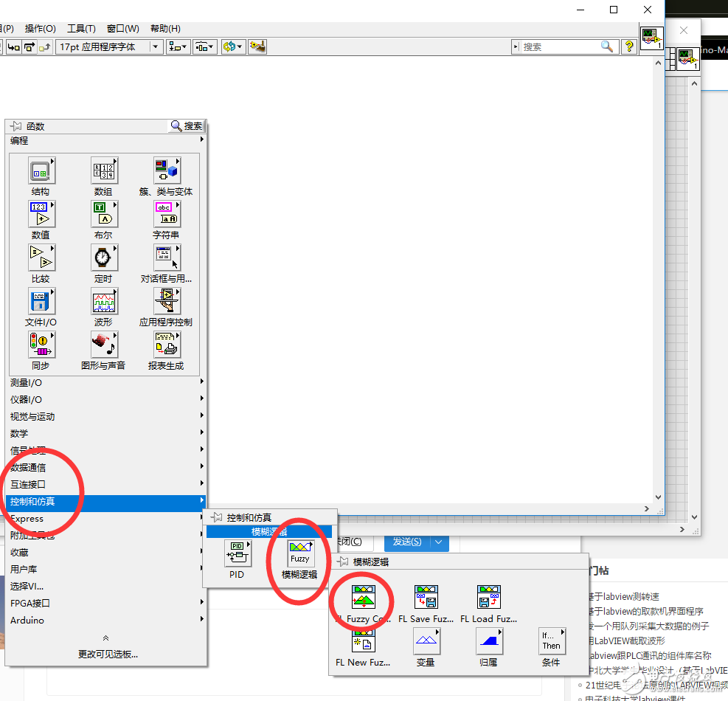Select the FL New Fuzzy System icon
The width and height of the screenshot is (728, 701).
coord(363,641)
